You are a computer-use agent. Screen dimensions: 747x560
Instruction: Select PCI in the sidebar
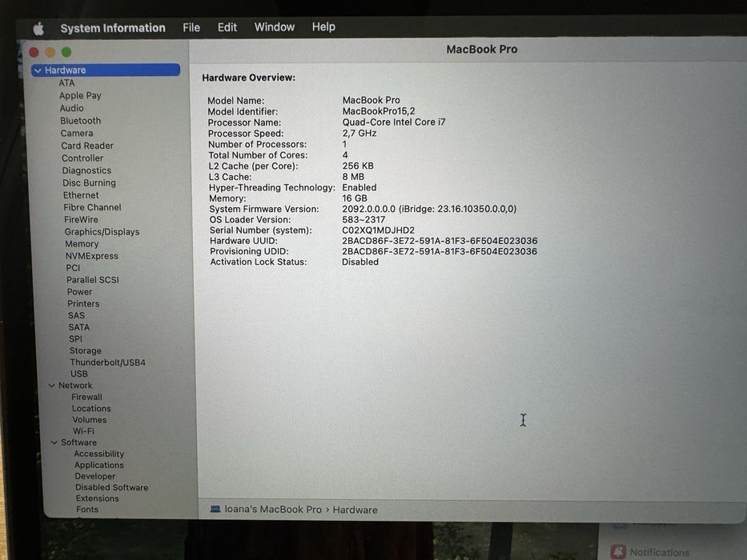point(73,268)
